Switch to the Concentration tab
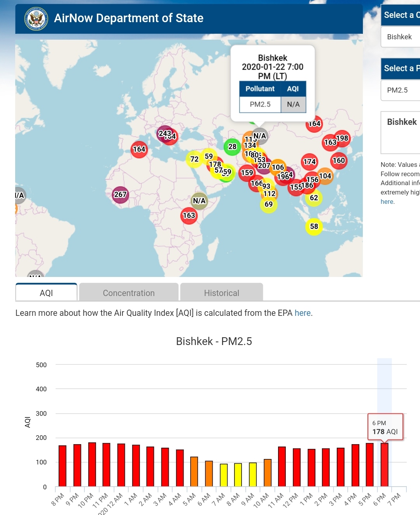Screen dimensions: 420x515 [x=129, y=293]
